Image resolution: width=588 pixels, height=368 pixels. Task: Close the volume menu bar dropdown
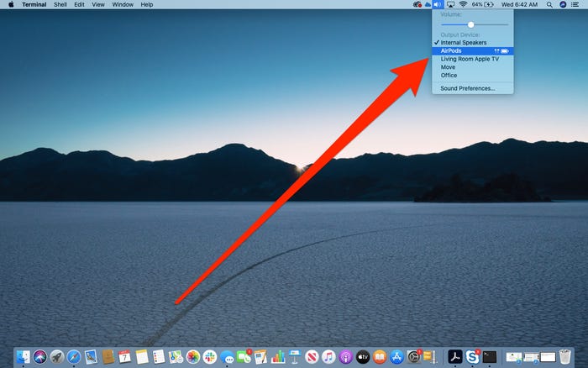pos(438,4)
